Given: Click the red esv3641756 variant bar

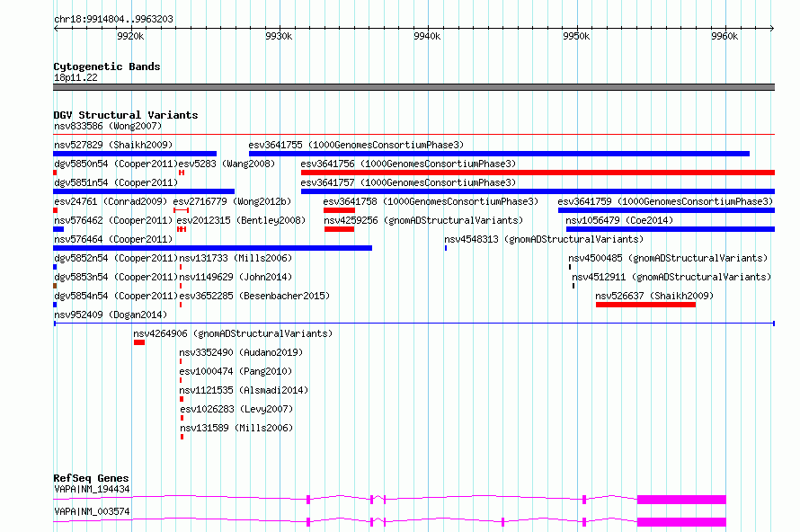Looking at the screenshot, I should pyautogui.click(x=538, y=173).
